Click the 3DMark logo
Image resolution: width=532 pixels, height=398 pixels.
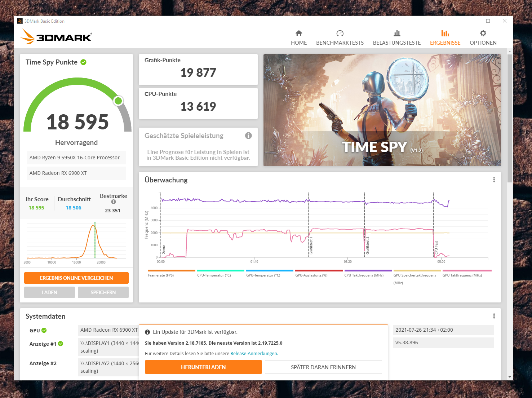click(57, 37)
